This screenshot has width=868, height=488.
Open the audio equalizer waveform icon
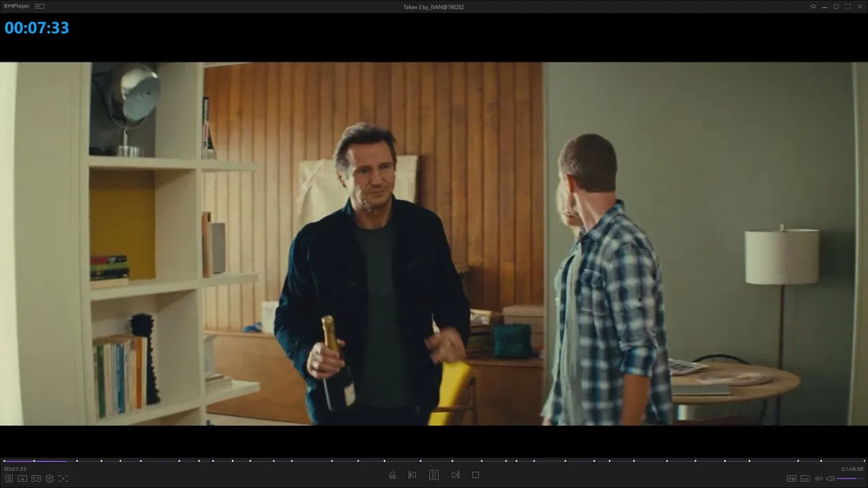(818, 479)
